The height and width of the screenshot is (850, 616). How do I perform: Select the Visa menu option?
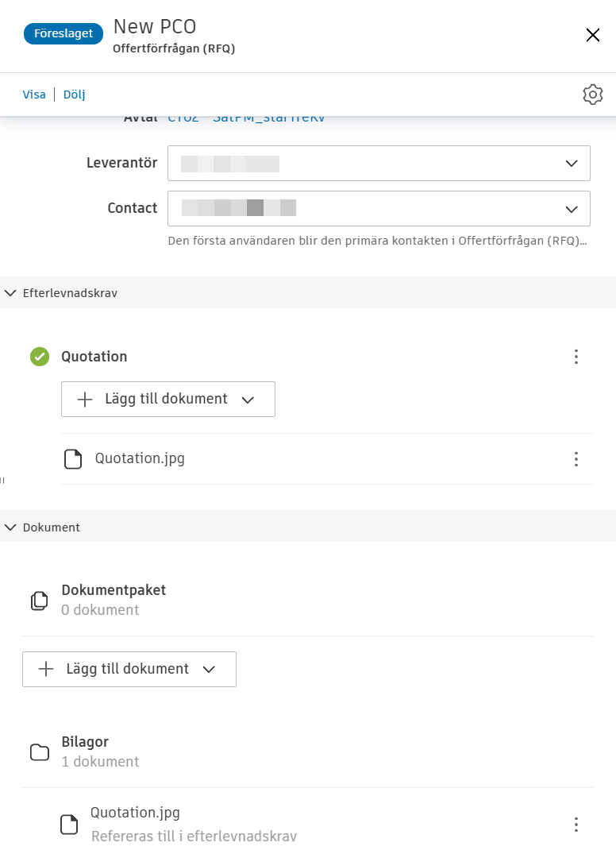point(34,94)
